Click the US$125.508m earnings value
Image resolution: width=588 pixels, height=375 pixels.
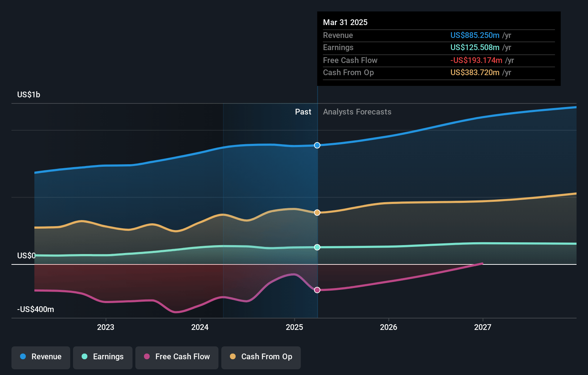pyautogui.click(x=475, y=48)
